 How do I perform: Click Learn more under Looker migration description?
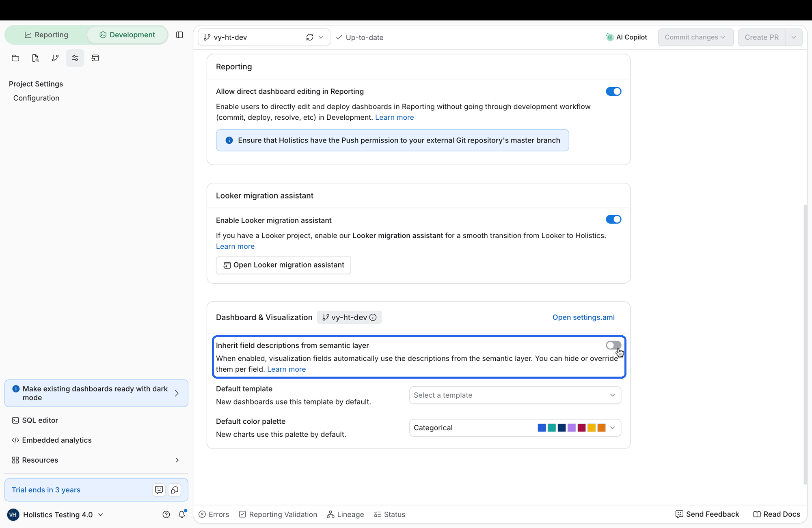click(235, 246)
